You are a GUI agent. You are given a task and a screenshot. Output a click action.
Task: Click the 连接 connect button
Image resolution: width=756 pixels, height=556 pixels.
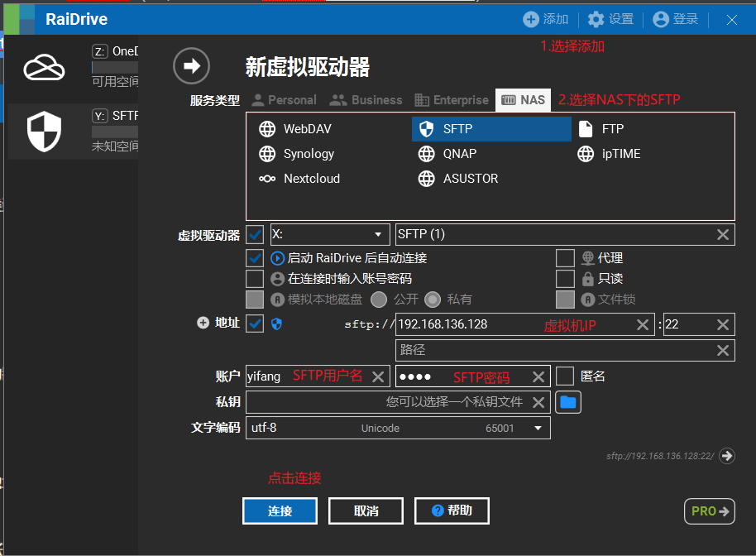pyautogui.click(x=280, y=510)
